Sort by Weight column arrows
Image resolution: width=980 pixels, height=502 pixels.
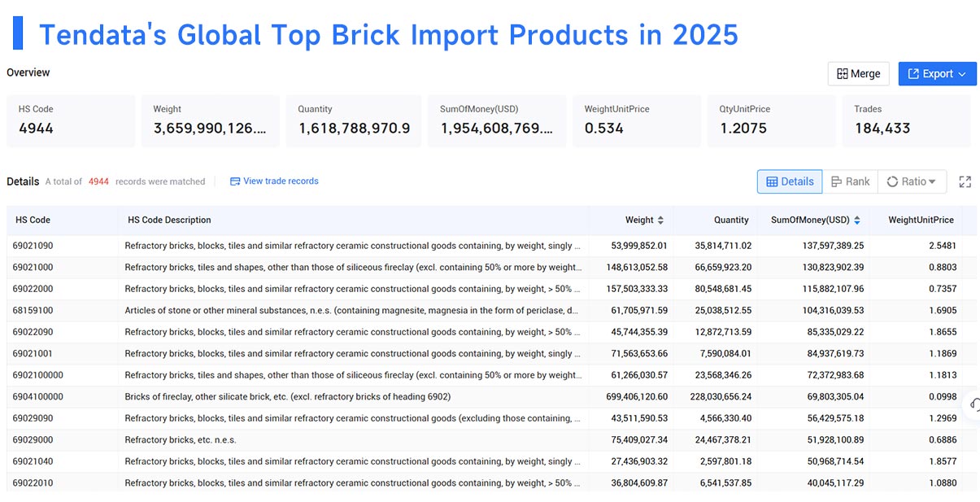(660, 220)
